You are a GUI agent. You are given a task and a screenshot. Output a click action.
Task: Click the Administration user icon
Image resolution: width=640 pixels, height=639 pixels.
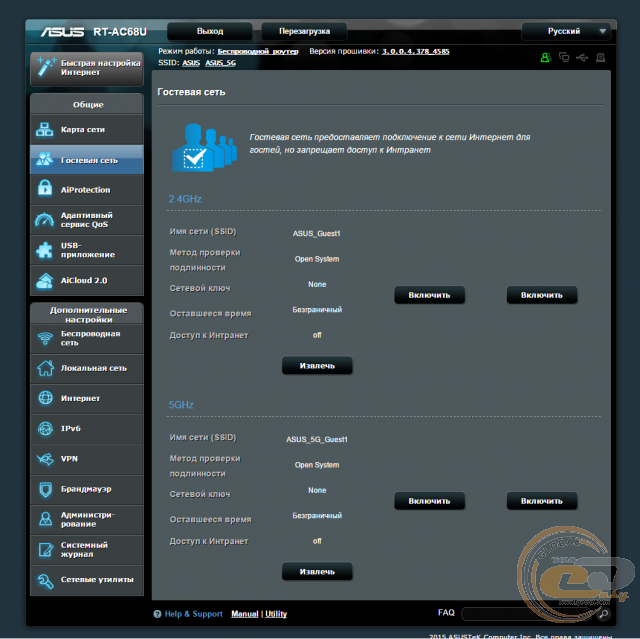pyautogui.click(x=45, y=519)
